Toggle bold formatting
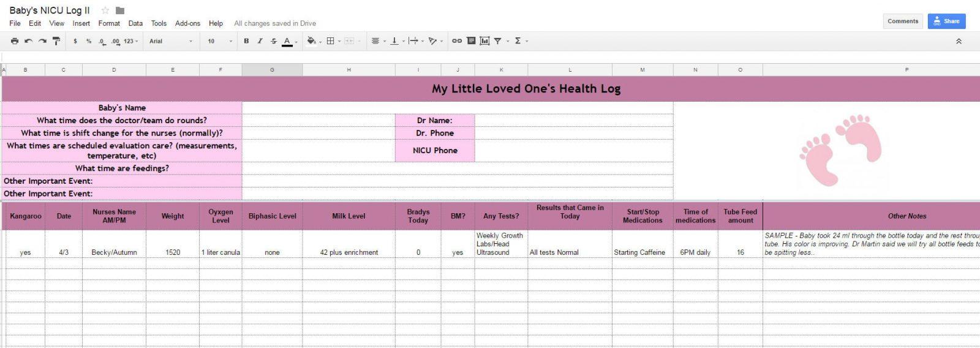This screenshot has height=348, width=980. point(246,41)
